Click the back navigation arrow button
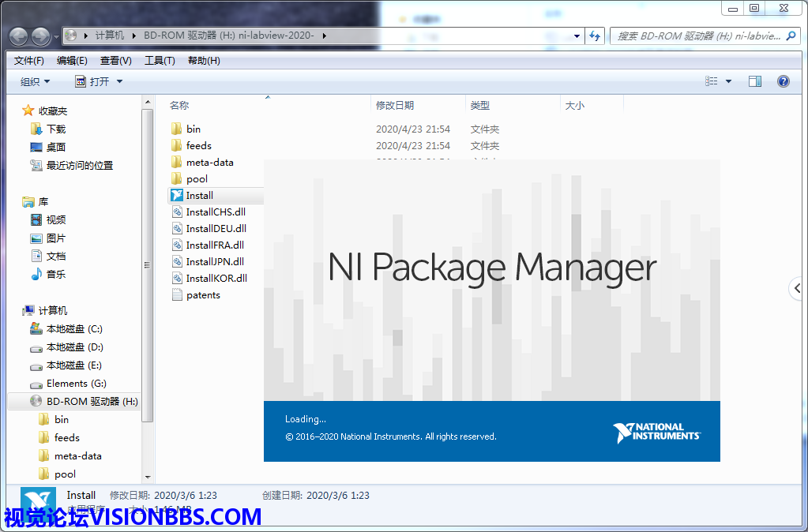Screen dimensions: 808x532 coord(18,36)
